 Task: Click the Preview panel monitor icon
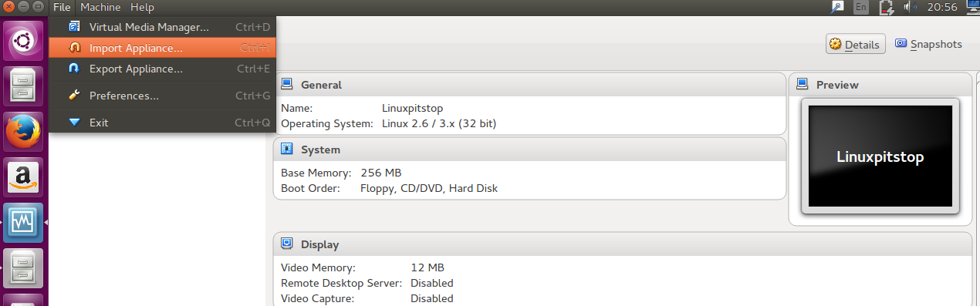pos(802,83)
